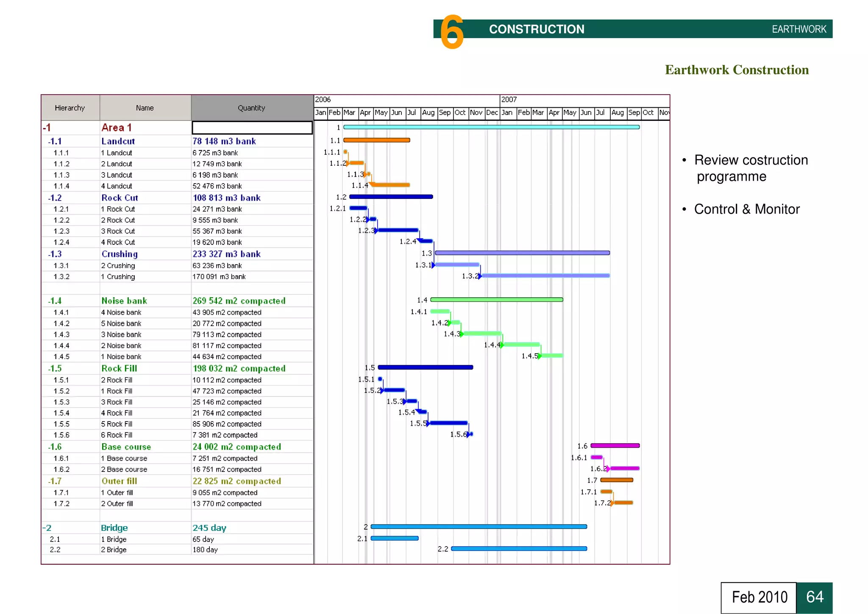Collapse the Area 1 hierarchy group

(x=44, y=128)
